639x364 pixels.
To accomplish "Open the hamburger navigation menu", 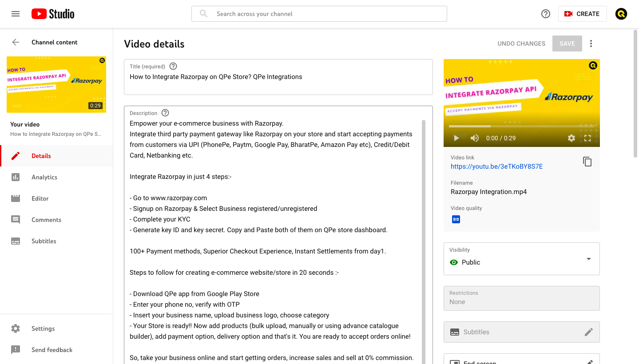I will [x=16, y=14].
